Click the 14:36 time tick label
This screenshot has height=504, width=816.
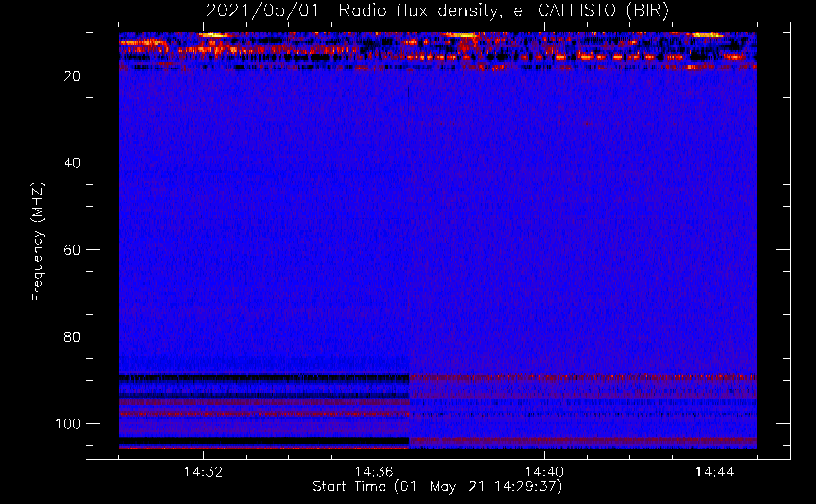(x=374, y=472)
